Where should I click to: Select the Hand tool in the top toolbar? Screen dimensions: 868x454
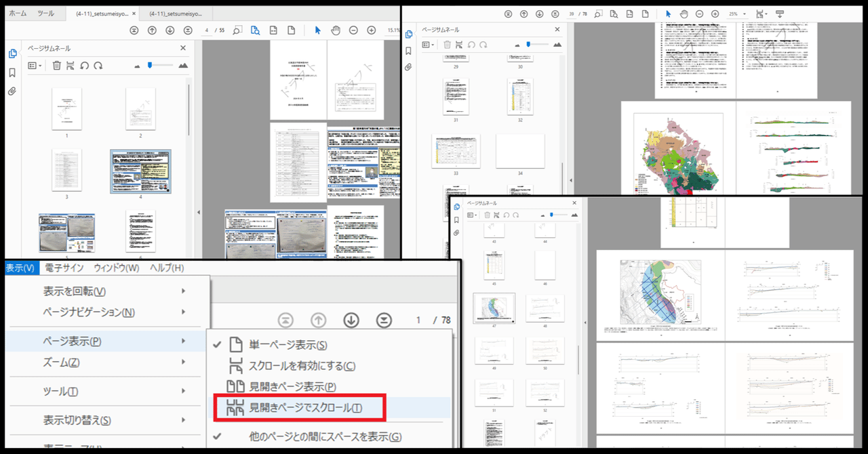(x=334, y=30)
